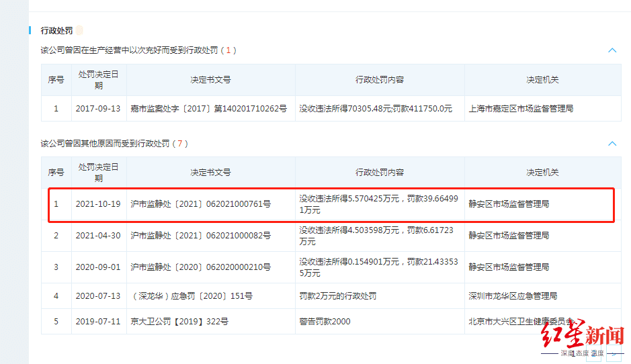Select the heading 该公司曾因在生产经营中以次充好而受到行政处罚

(129, 50)
